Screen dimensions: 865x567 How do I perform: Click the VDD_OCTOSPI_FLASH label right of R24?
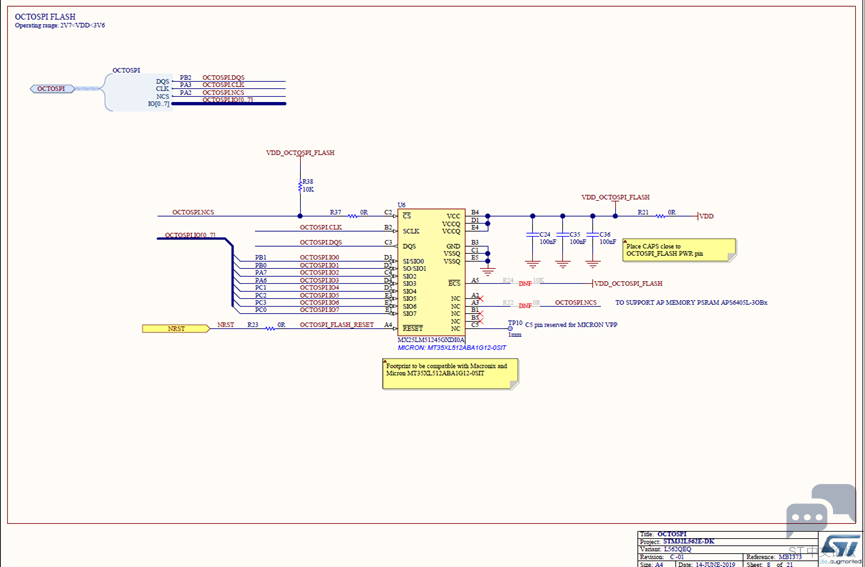(628, 284)
